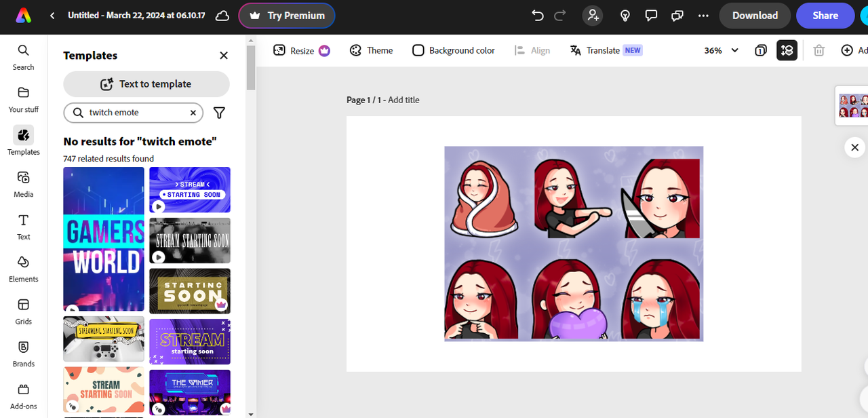Image resolution: width=868 pixels, height=418 pixels.
Task: Click the Share button
Action: pyautogui.click(x=825, y=16)
